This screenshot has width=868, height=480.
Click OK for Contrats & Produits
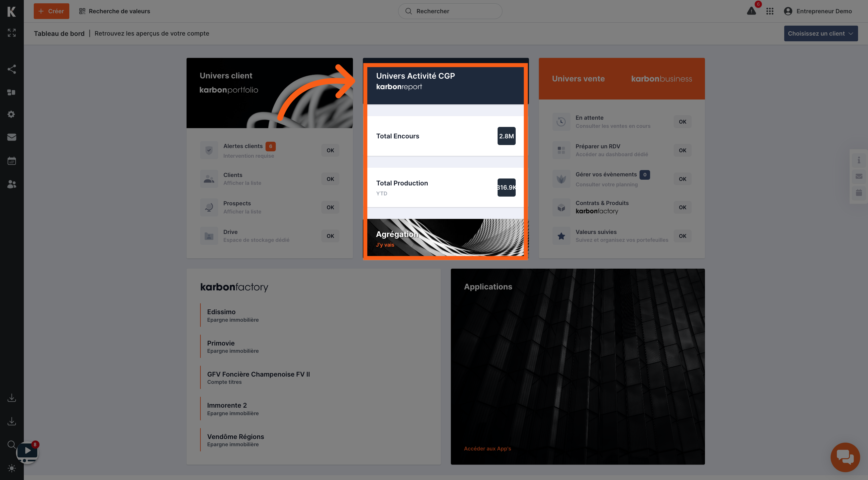click(682, 207)
